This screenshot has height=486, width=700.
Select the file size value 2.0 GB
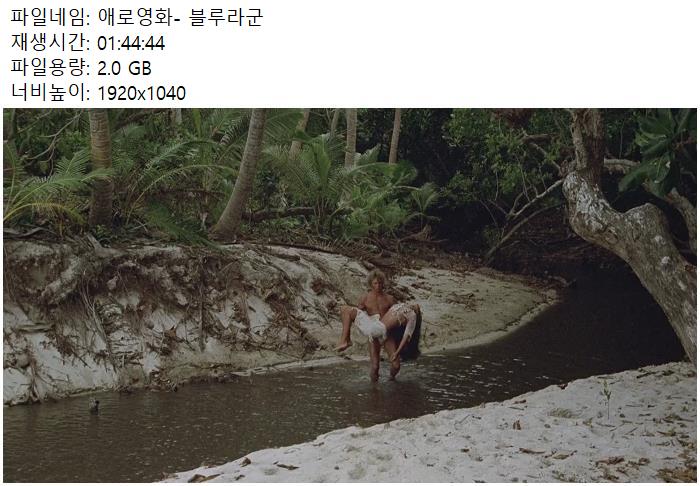[x=124, y=68]
